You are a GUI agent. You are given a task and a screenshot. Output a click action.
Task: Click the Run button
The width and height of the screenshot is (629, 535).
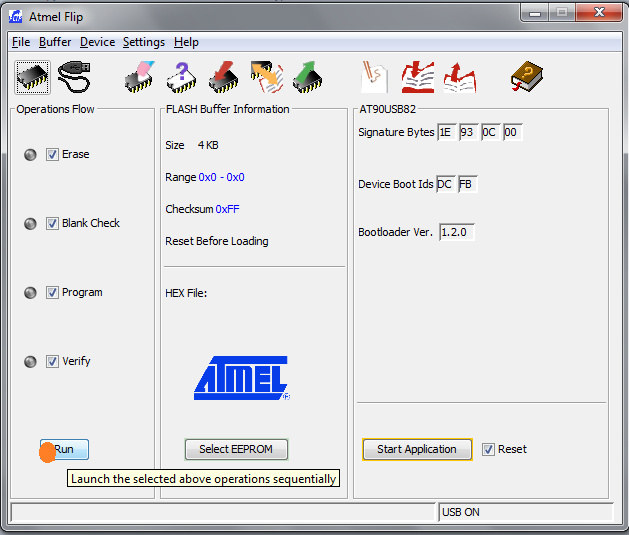coord(64,449)
